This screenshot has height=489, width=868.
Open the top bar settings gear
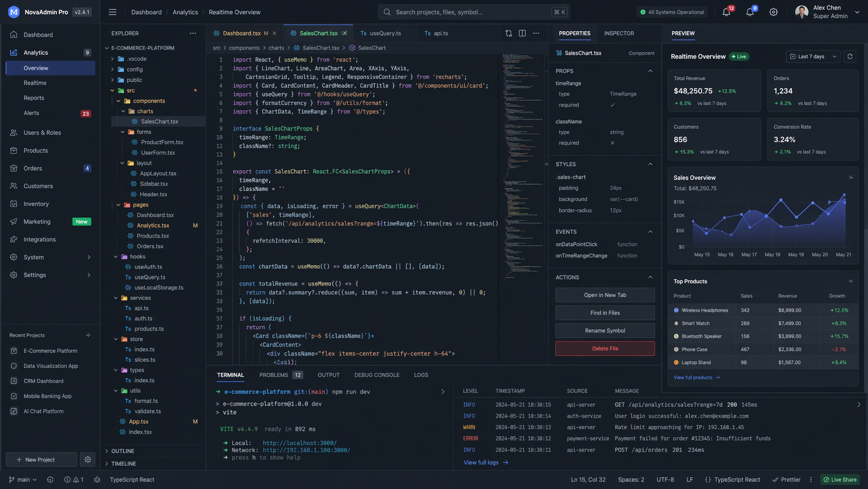point(774,12)
